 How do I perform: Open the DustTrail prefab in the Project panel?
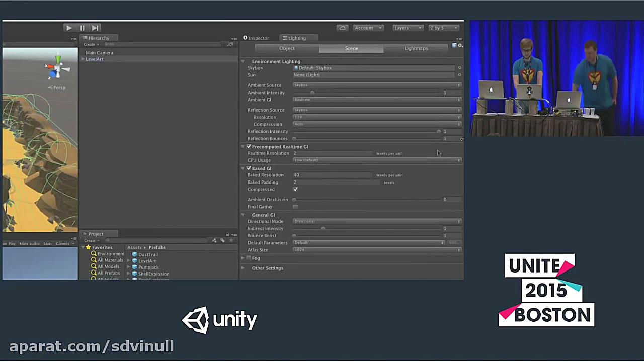click(148, 254)
